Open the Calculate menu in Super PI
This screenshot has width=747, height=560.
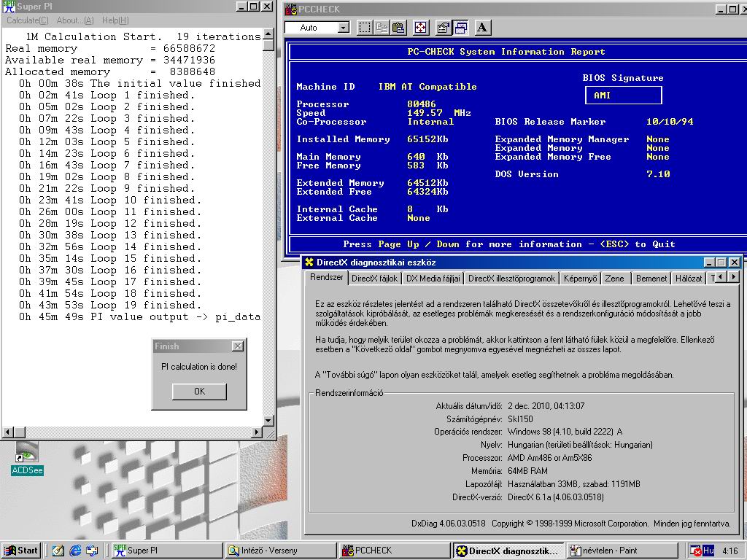coord(28,20)
